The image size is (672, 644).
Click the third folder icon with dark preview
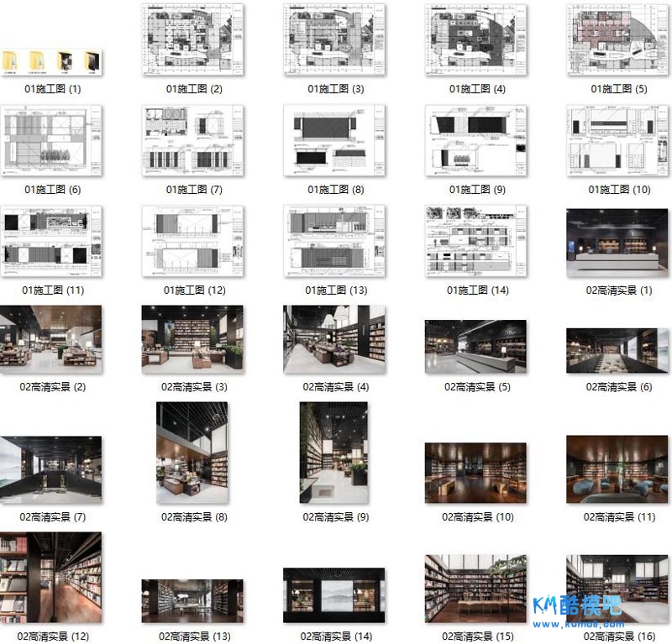(x=66, y=60)
